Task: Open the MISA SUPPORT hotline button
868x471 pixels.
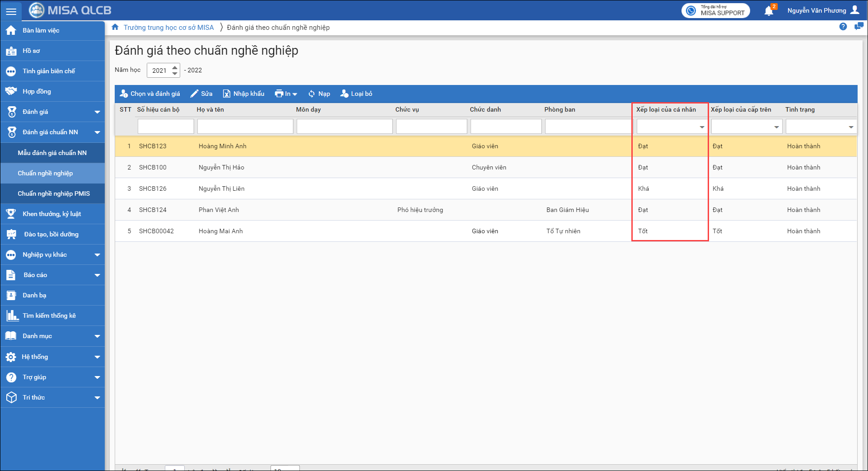Action: [x=715, y=10]
